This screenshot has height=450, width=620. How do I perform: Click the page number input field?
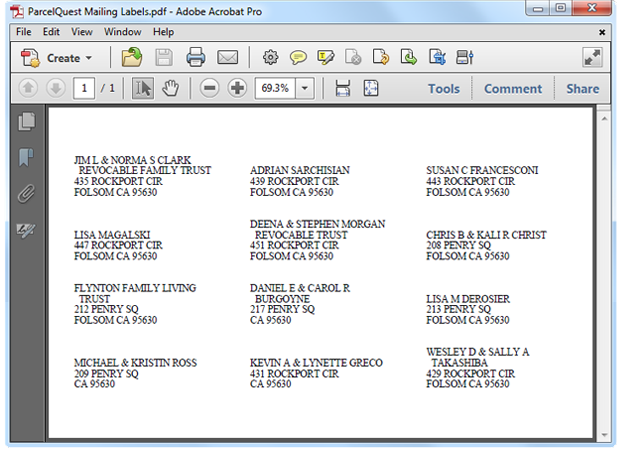[x=84, y=88]
